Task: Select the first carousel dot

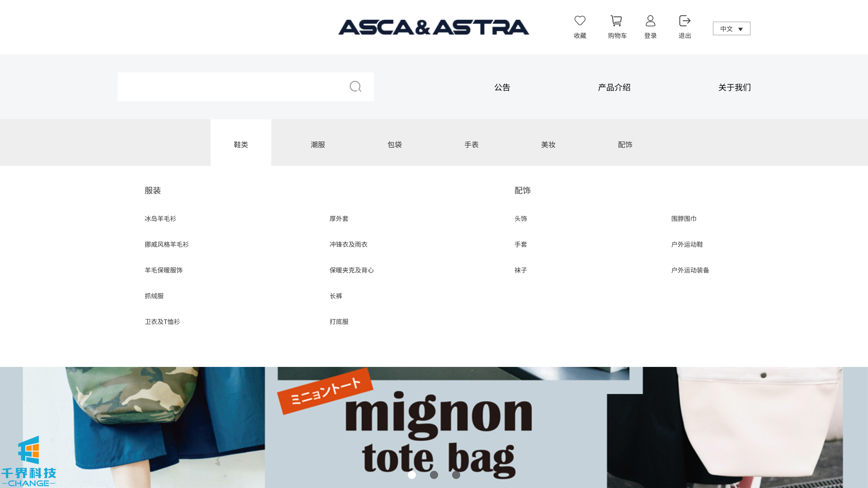Action: click(x=411, y=475)
